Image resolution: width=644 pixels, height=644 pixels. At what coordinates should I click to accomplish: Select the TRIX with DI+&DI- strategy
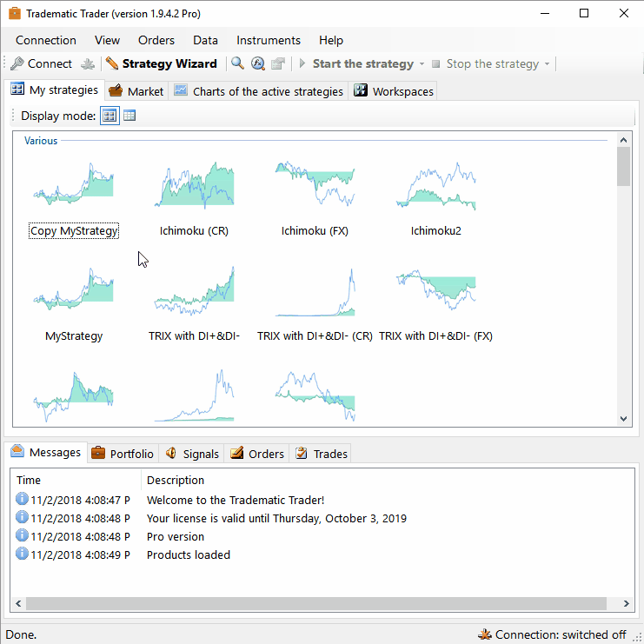tap(195, 290)
